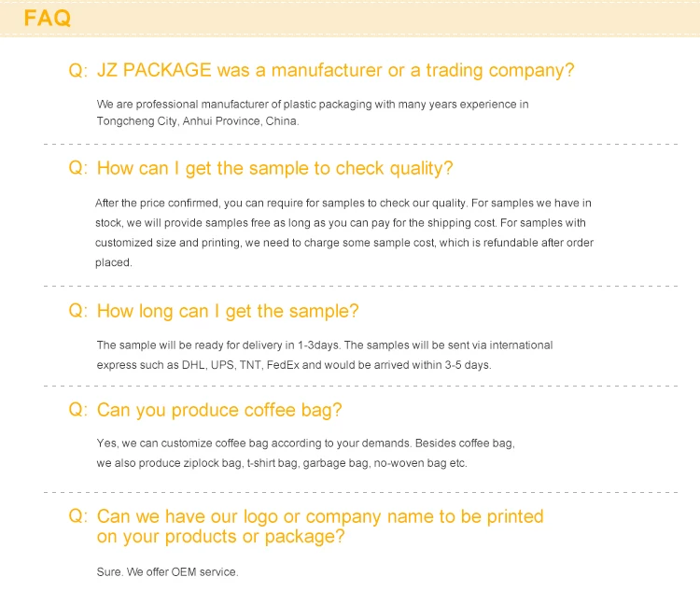Click the Q: marker beside the logo printing question
This screenshot has height=591, width=700.
tap(77, 517)
